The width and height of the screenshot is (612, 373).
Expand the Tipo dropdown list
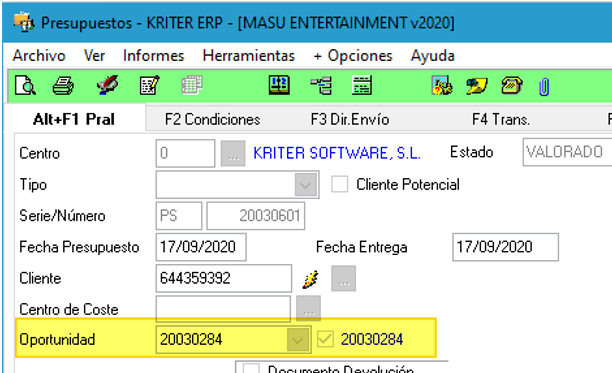306,185
